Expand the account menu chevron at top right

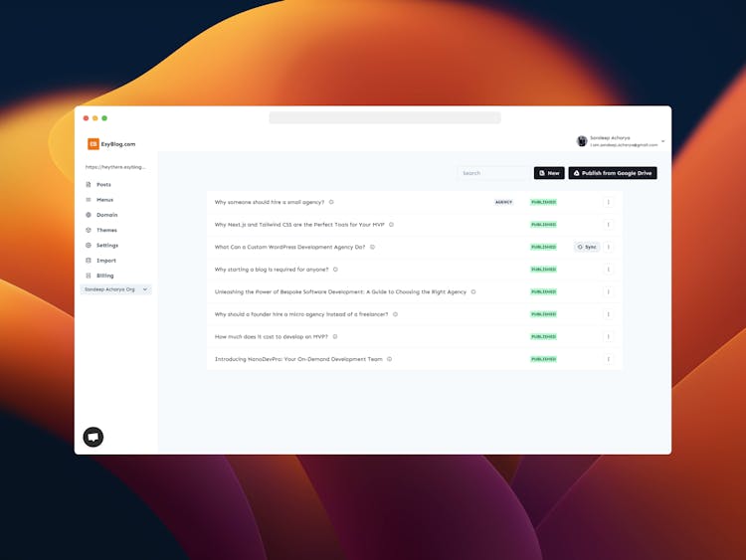click(x=663, y=142)
